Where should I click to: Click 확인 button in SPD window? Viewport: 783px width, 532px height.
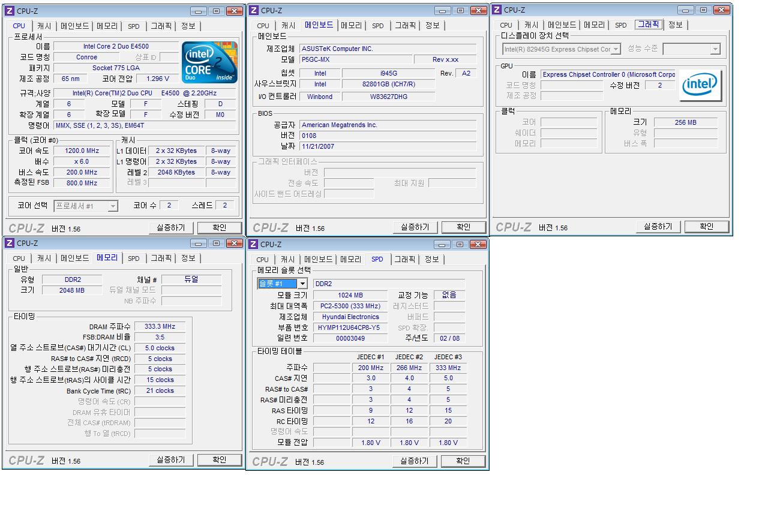click(463, 461)
